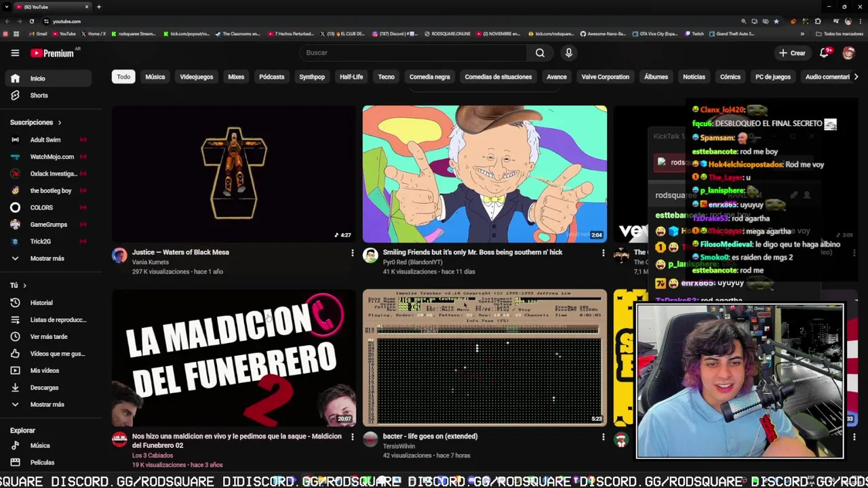Image resolution: width=868 pixels, height=488 pixels.
Task: Select the Tecno filter chip
Action: tap(387, 77)
